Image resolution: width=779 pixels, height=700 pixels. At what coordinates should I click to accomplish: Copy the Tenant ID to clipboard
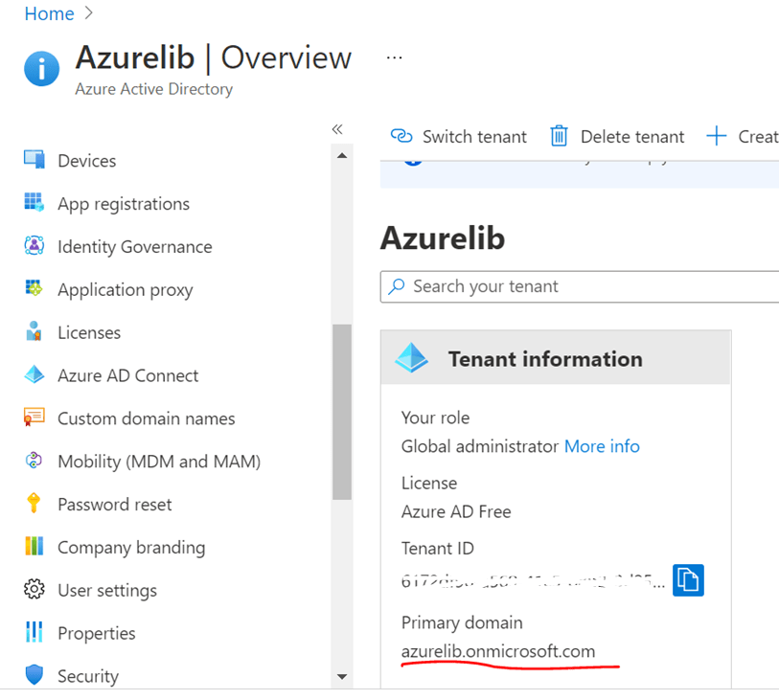(688, 579)
